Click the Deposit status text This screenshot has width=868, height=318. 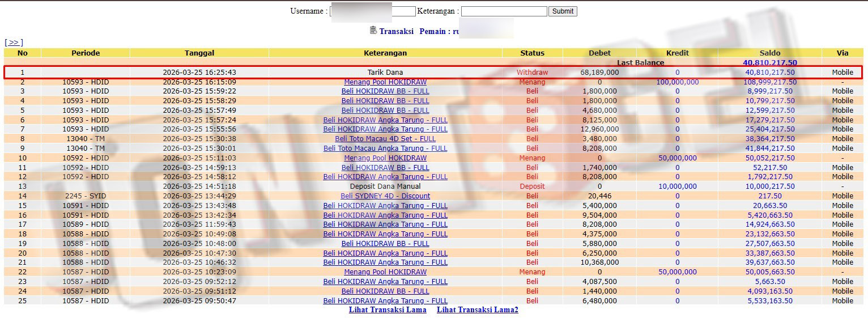pos(532,186)
